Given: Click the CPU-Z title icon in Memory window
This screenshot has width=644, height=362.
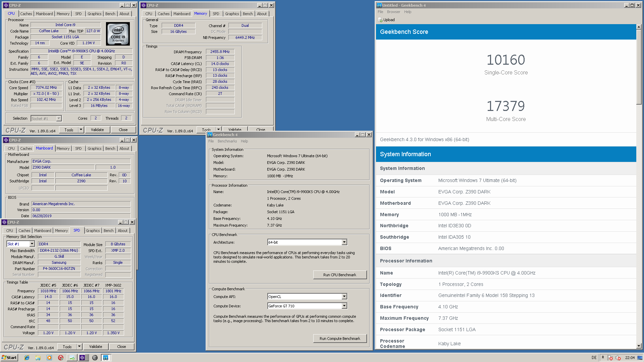Looking at the screenshot, I should 144,5.
